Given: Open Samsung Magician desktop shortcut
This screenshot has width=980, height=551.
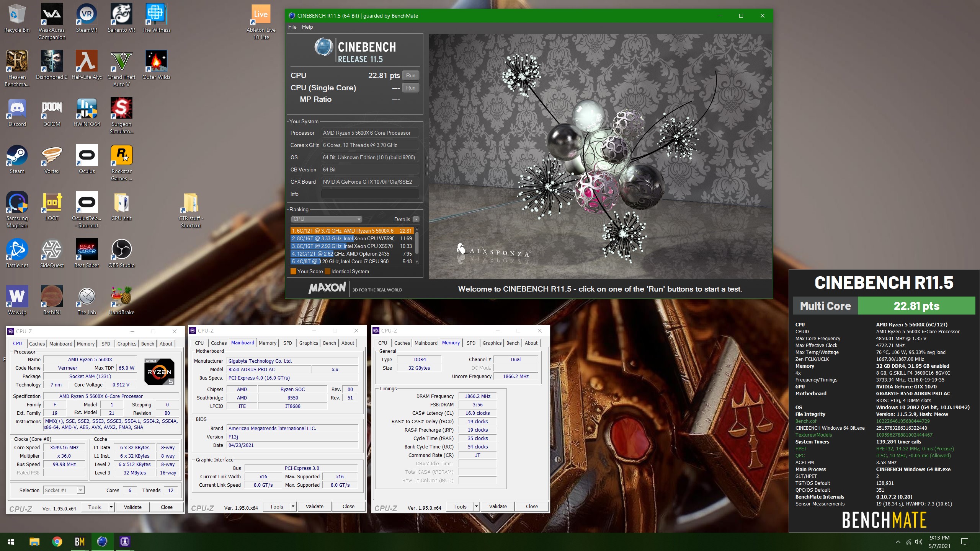Looking at the screenshot, I should click(x=17, y=210).
